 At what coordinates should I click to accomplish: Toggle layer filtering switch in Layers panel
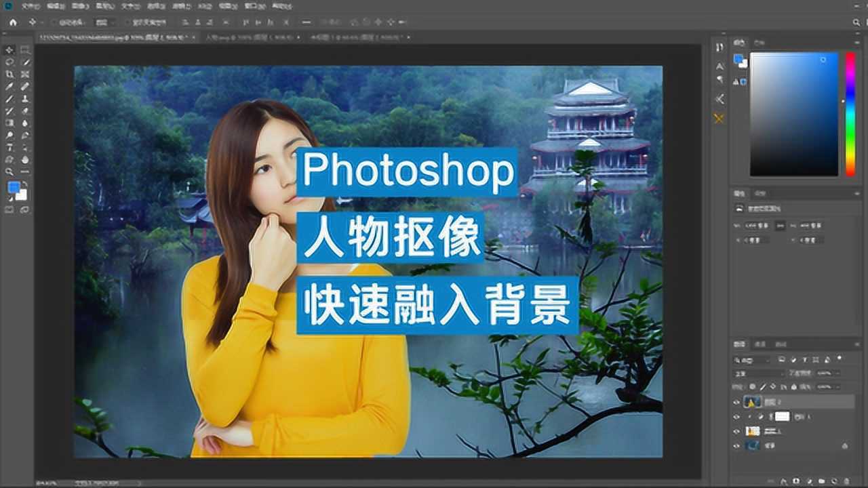839,358
